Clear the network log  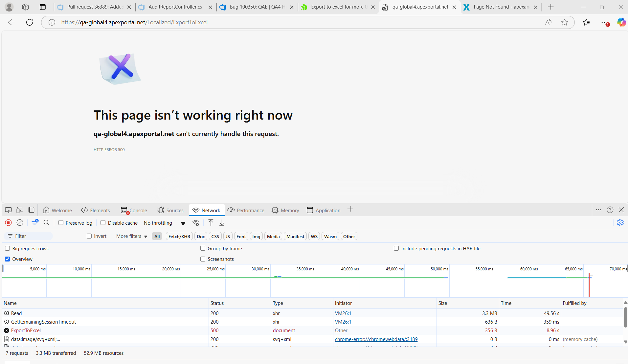(x=20, y=223)
